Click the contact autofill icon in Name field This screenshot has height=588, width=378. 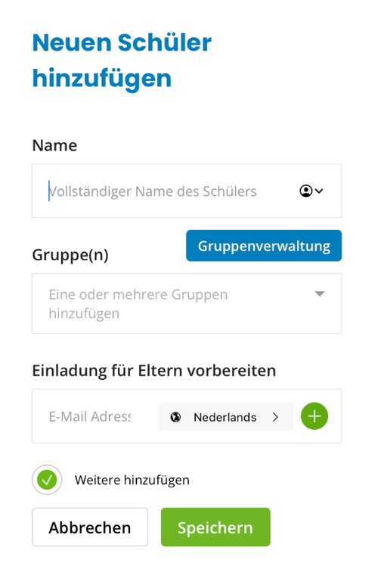(x=311, y=191)
